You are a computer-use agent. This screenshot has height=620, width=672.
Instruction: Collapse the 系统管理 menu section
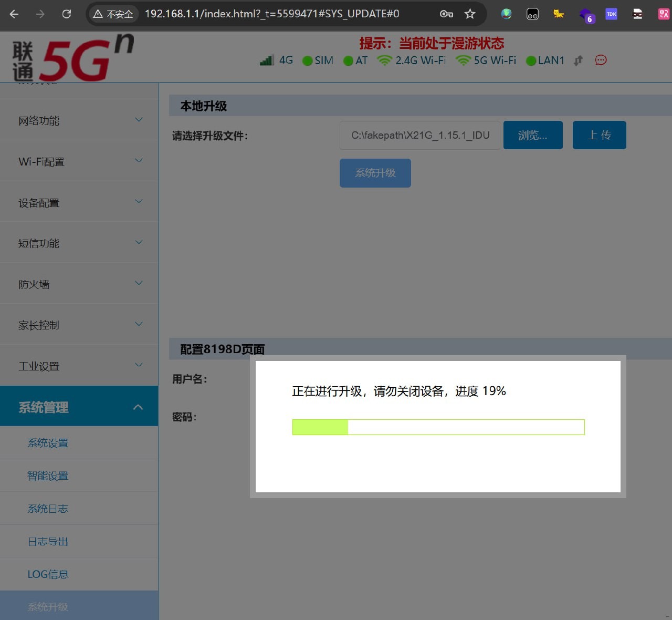point(79,407)
